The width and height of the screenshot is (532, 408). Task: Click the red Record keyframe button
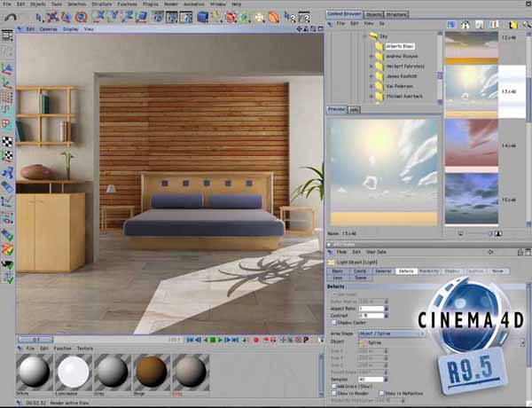[256, 340]
